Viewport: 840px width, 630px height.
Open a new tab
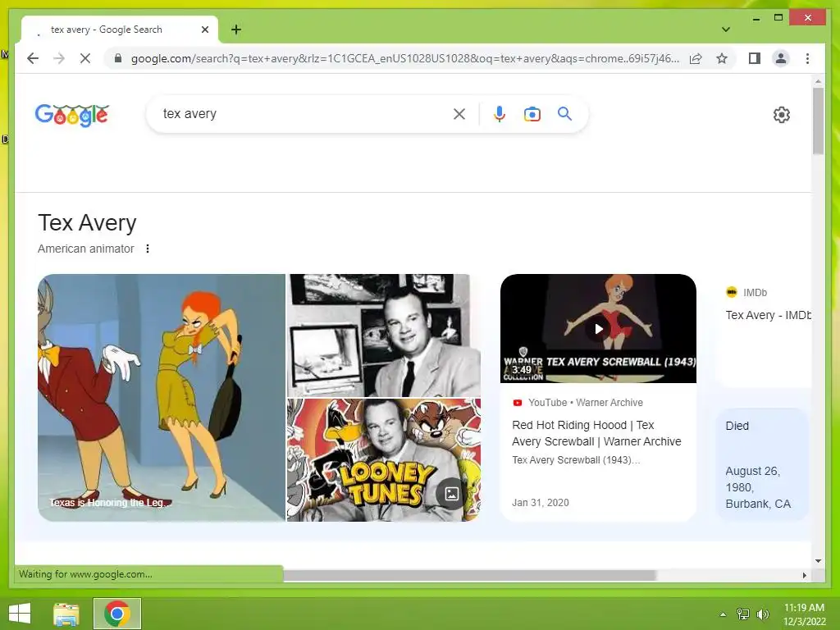click(x=236, y=30)
